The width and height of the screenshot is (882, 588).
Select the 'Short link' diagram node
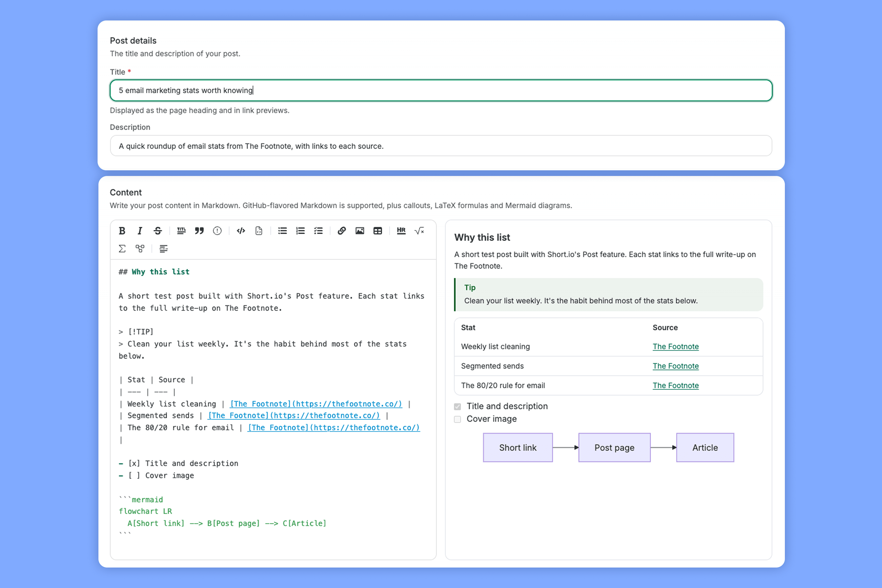(518, 448)
